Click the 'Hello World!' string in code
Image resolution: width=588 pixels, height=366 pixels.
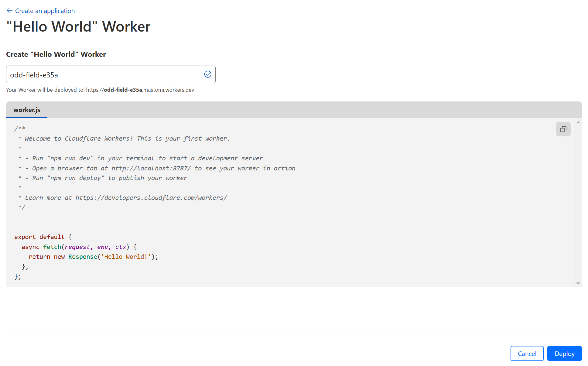(x=126, y=257)
